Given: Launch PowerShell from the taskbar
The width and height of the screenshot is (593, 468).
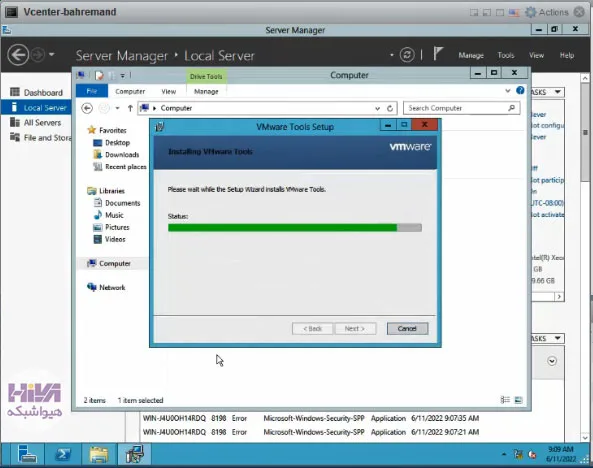Looking at the screenshot, I should [63, 454].
